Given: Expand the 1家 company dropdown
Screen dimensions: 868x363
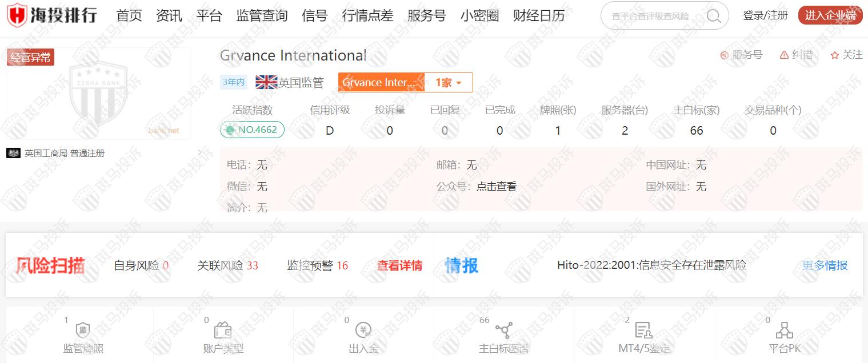Looking at the screenshot, I should point(449,82).
